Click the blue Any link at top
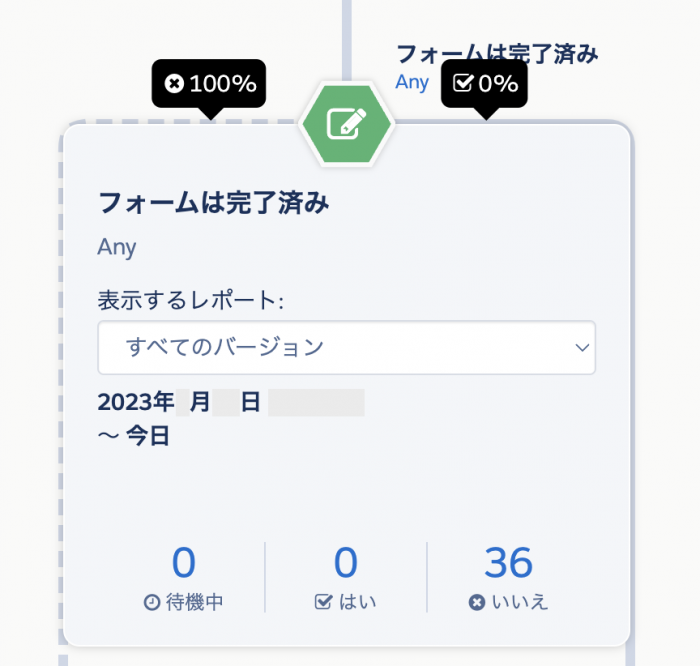The height and width of the screenshot is (666, 700). point(412,83)
